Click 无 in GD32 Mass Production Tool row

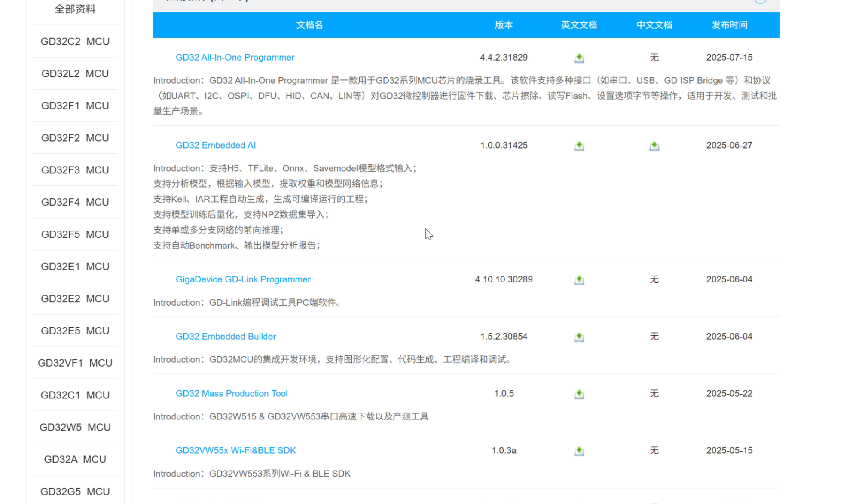pyautogui.click(x=654, y=394)
